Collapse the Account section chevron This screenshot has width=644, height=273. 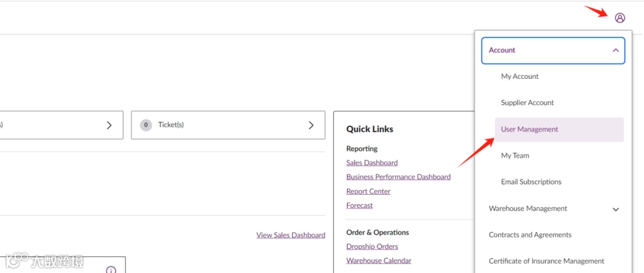coord(615,50)
